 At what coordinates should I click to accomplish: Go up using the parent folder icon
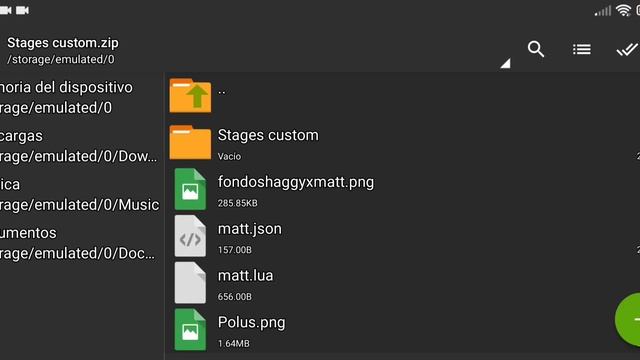click(x=190, y=96)
